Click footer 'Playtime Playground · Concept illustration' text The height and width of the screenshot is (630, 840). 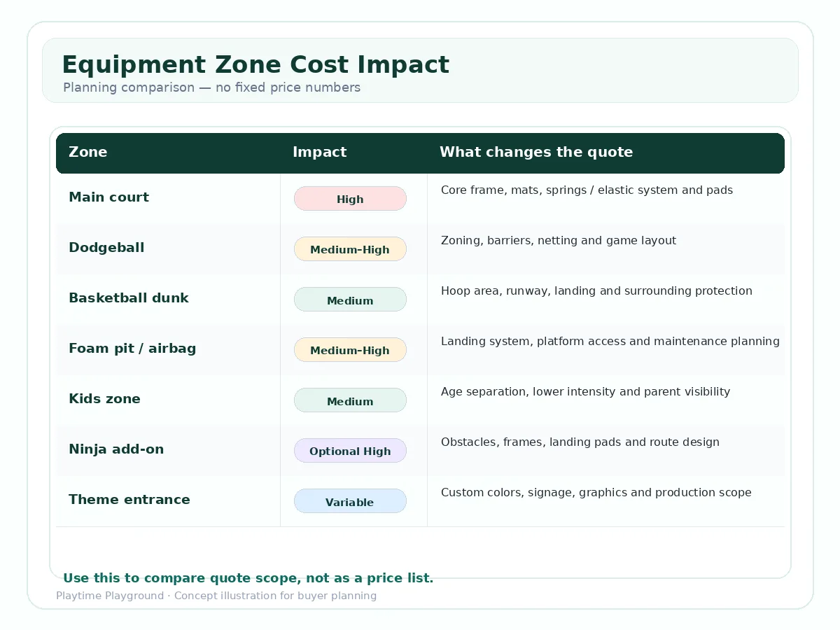(x=216, y=596)
